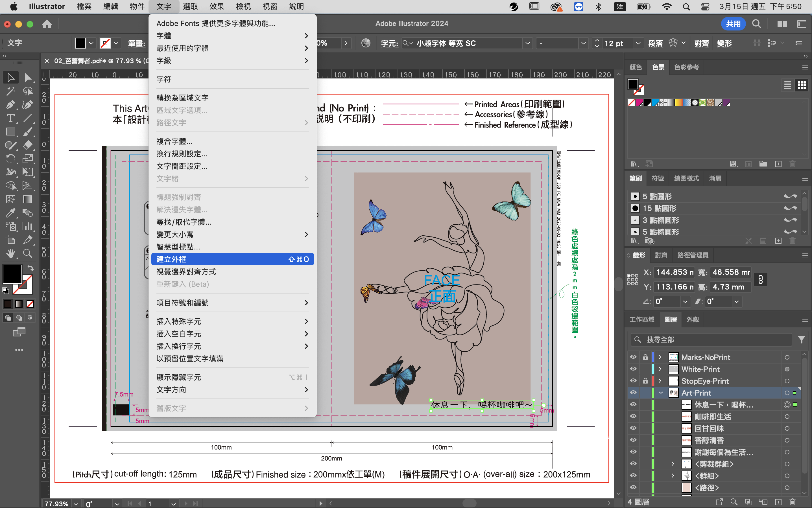Open the zoom level dropdown at bottom left

tap(75, 504)
